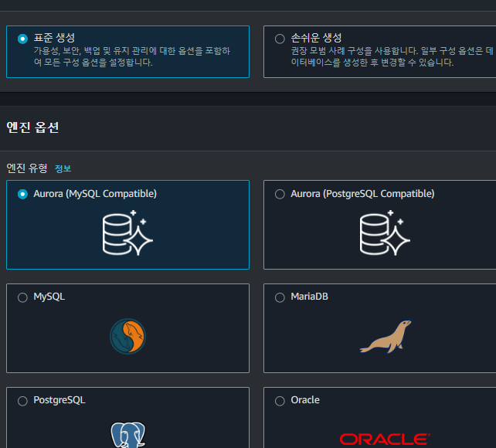
Task: Click the 손쉬운 생성 title text
Action: (316, 38)
